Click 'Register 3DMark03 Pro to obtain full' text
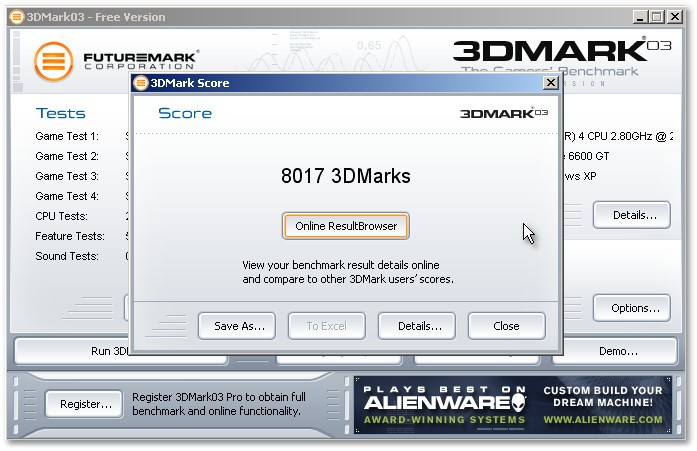Screen dimensions: 697x451 coord(219,397)
